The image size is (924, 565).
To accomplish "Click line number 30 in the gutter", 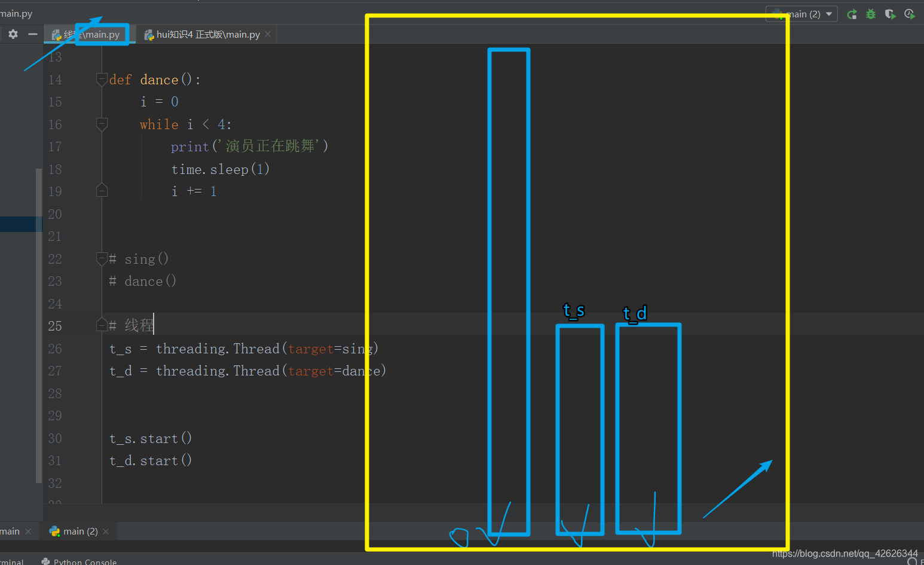I will point(55,438).
